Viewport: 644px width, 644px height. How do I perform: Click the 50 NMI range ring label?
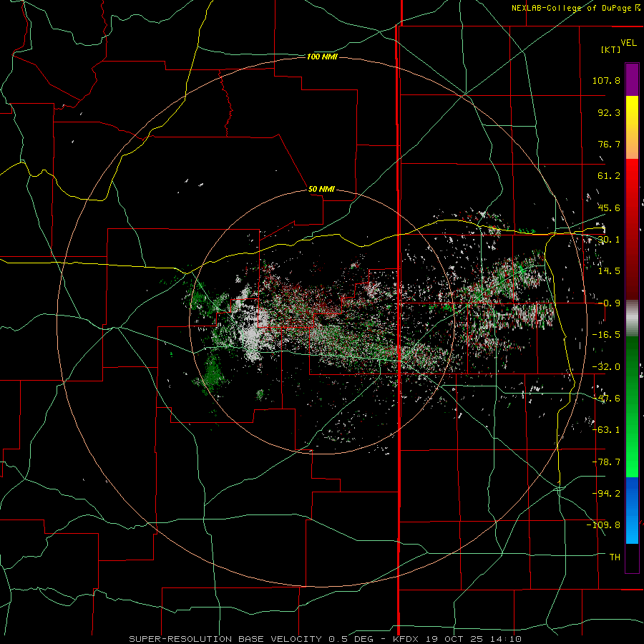pyautogui.click(x=321, y=190)
